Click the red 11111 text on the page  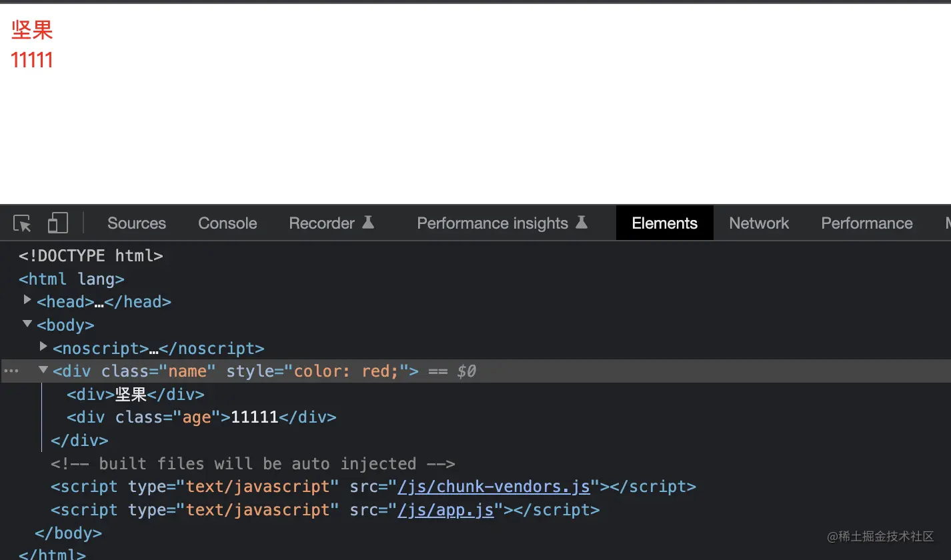[x=32, y=60]
